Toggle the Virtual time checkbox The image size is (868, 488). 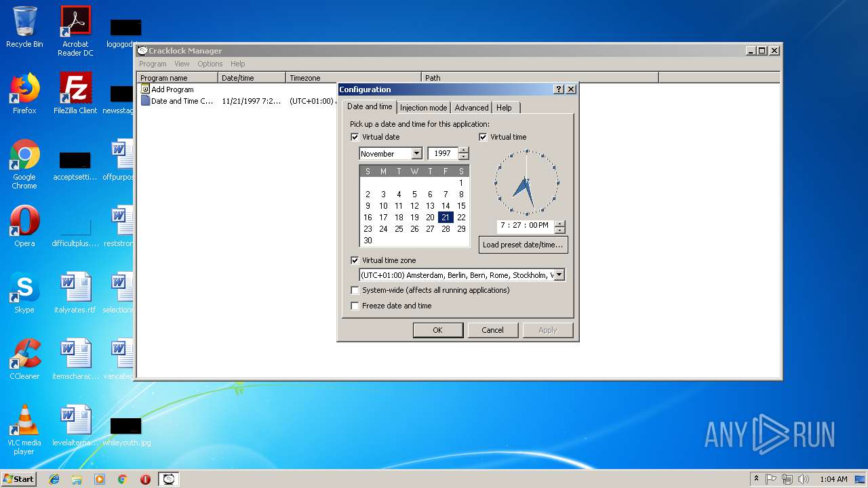[483, 137]
